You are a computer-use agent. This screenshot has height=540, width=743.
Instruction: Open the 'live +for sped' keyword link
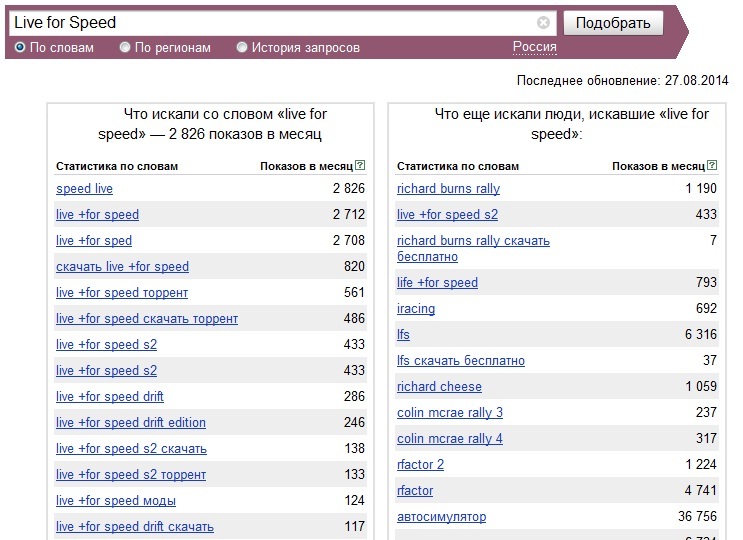click(x=94, y=241)
